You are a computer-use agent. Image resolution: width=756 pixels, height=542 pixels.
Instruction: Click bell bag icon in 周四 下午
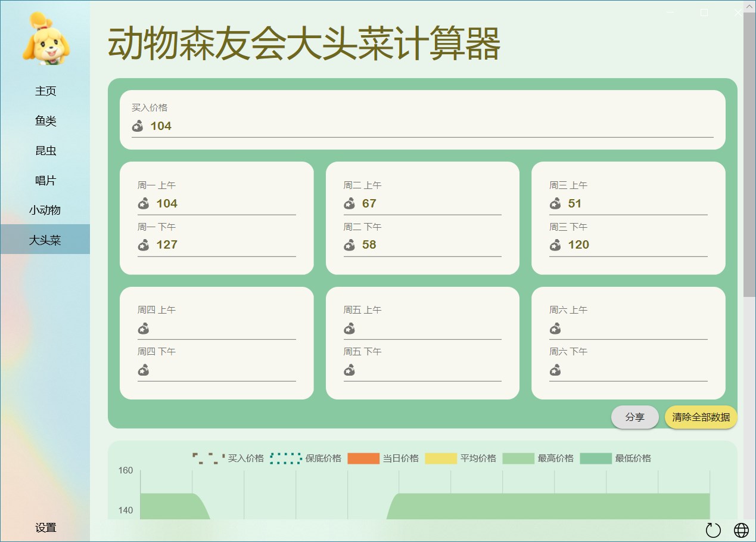[144, 370]
